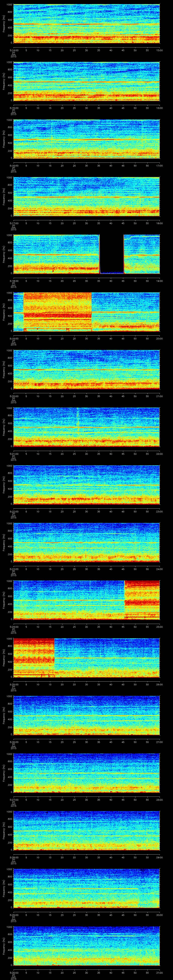Select the 31:00 end time label
This screenshot has width=173, height=980.
159,972
